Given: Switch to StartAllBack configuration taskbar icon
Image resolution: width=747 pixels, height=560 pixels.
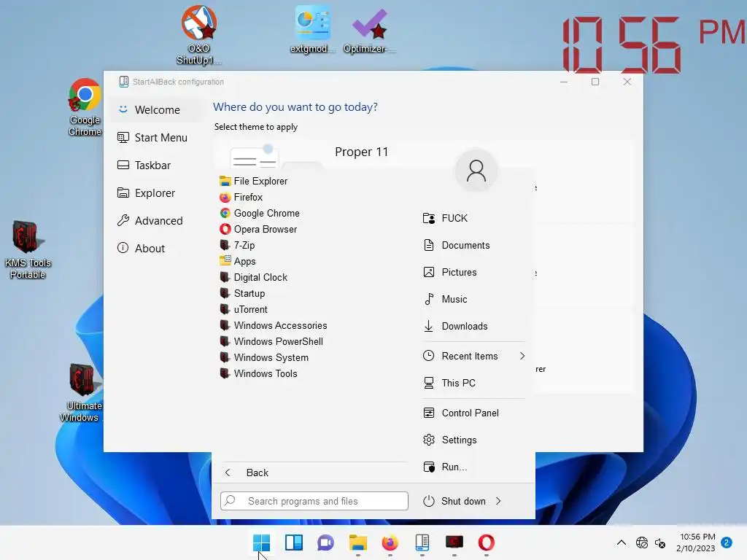Looking at the screenshot, I should coord(422,542).
